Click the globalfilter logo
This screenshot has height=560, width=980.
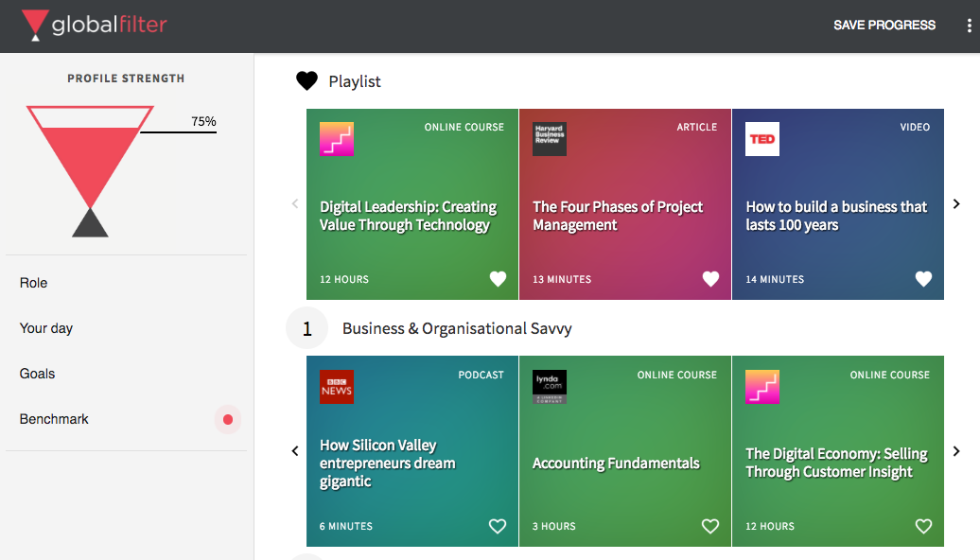pyautogui.click(x=95, y=26)
